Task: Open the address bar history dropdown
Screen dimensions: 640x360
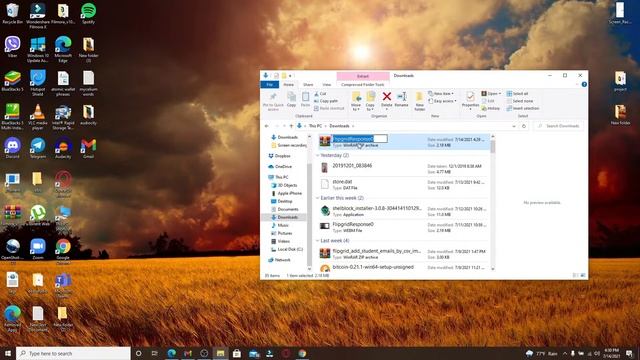Action: tap(514, 126)
